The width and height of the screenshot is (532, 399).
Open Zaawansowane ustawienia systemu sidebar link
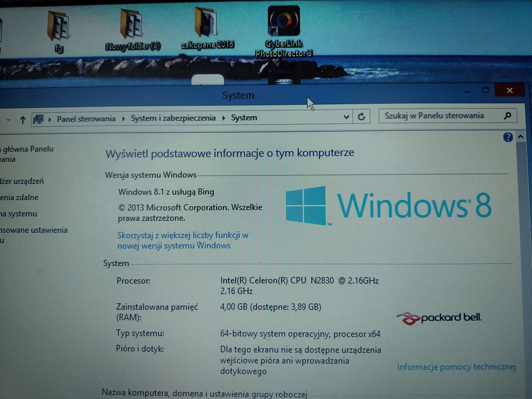point(34,235)
